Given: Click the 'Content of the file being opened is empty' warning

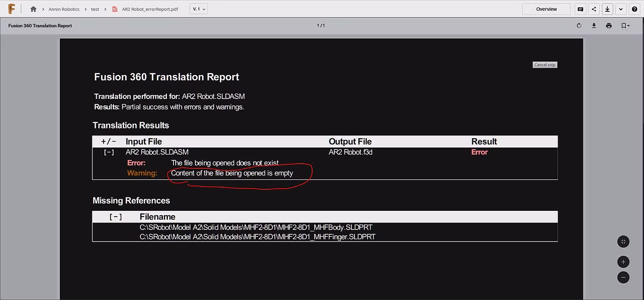Looking at the screenshot, I should pos(232,173).
